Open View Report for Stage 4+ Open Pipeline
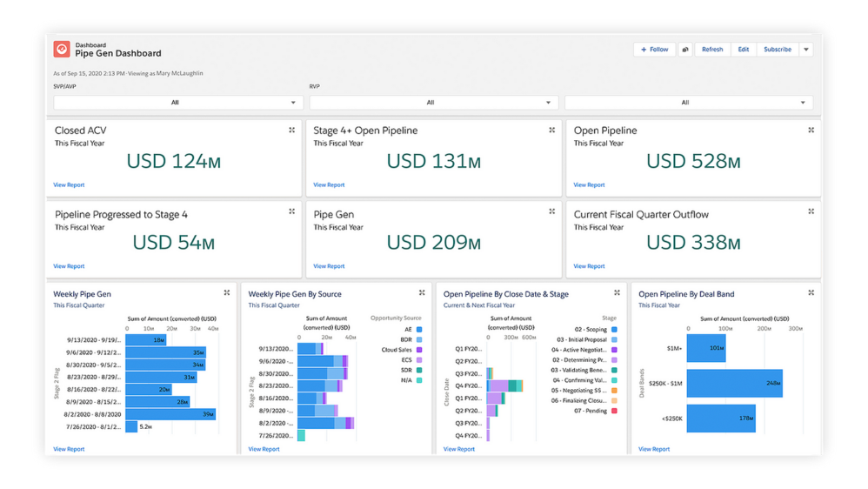 point(329,185)
